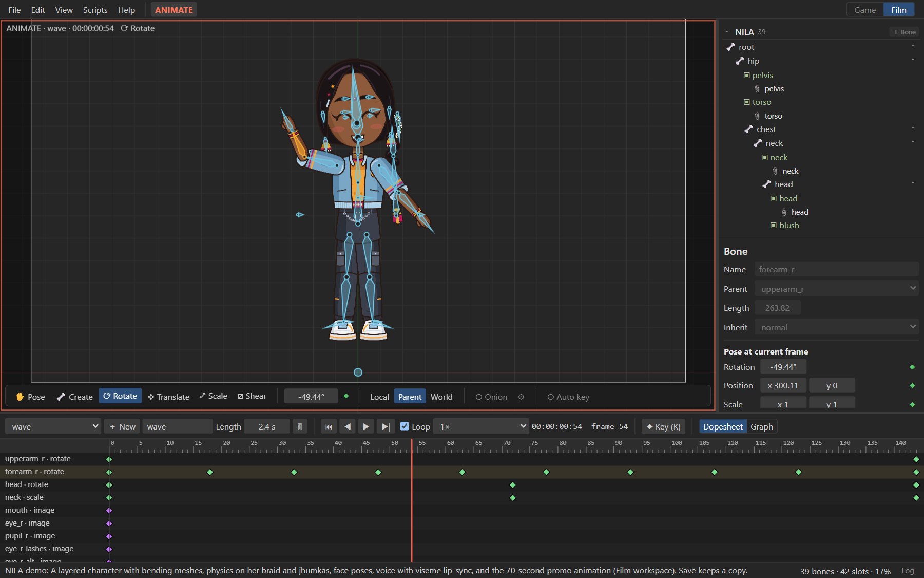Viewport: 924px width, 578px height.
Task: Open the Parent bone dropdown
Action: coord(836,289)
